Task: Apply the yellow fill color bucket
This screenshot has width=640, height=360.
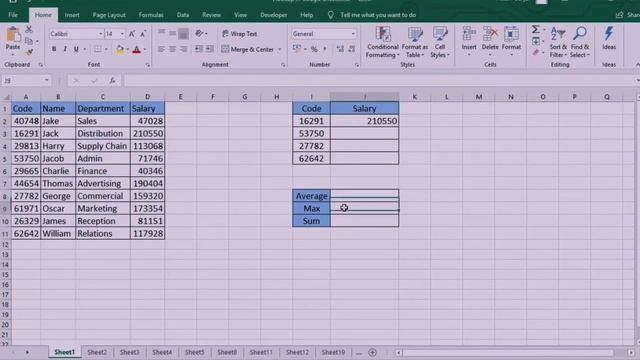Action: tap(120, 50)
